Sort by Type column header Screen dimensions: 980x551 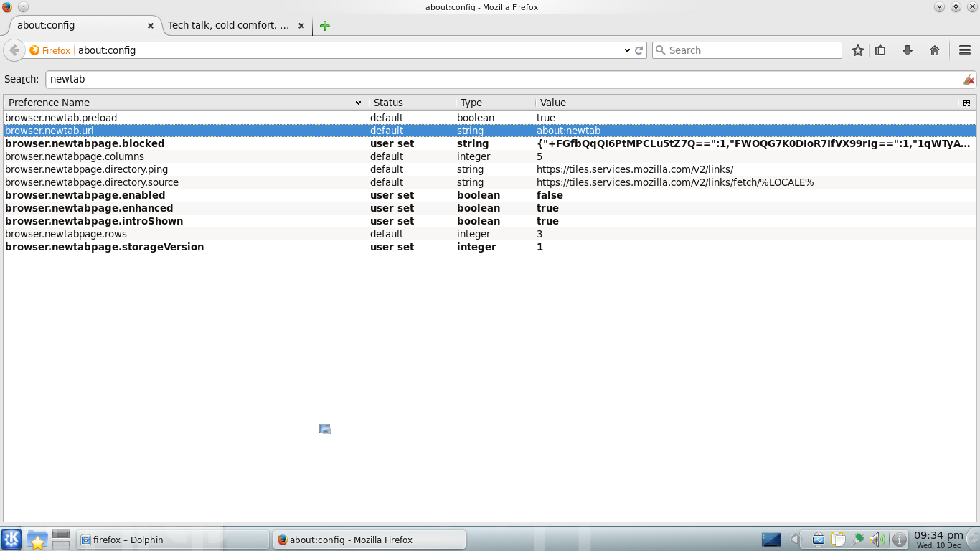coord(496,103)
